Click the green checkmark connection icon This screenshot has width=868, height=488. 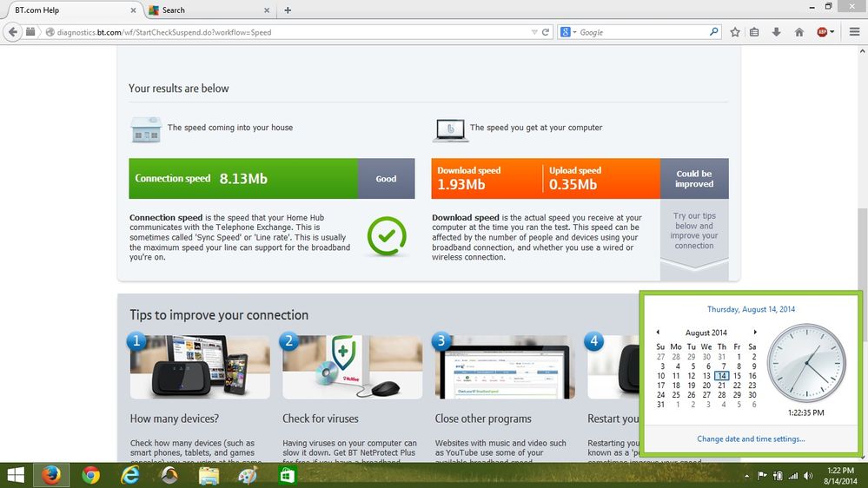point(387,236)
